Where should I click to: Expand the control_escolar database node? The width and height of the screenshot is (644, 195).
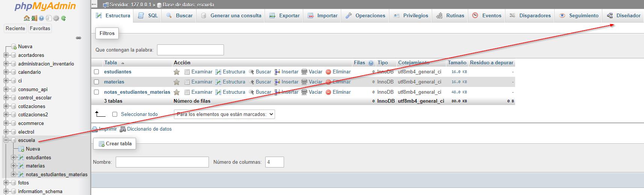click(x=6, y=98)
